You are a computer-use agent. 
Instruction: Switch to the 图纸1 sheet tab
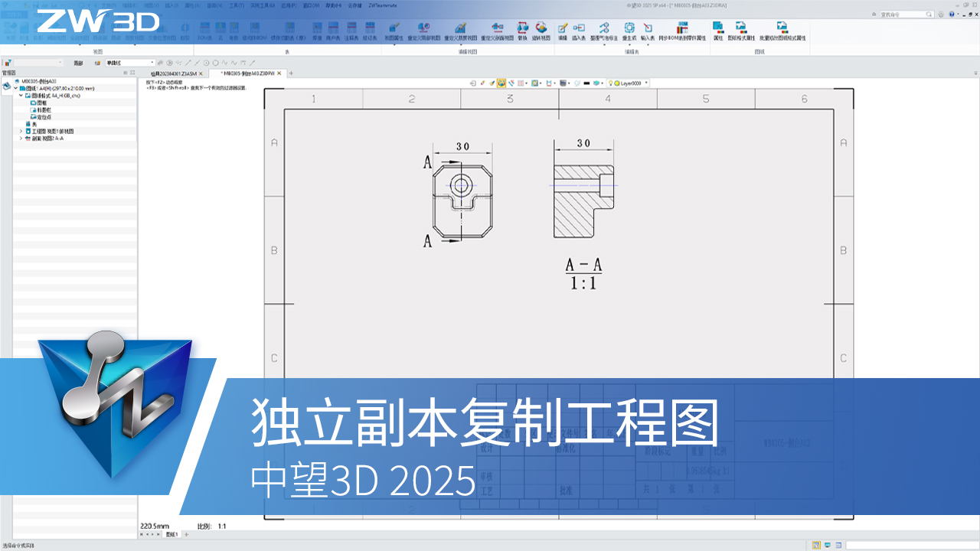point(171,534)
